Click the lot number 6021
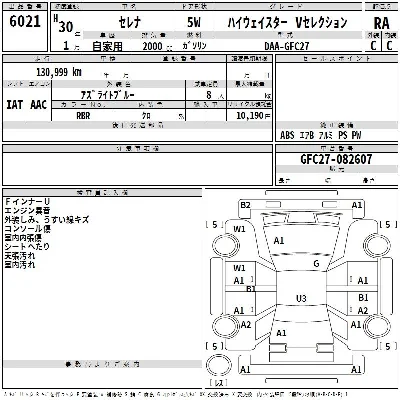This screenshot has width=400, height=400. (x=25, y=22)
